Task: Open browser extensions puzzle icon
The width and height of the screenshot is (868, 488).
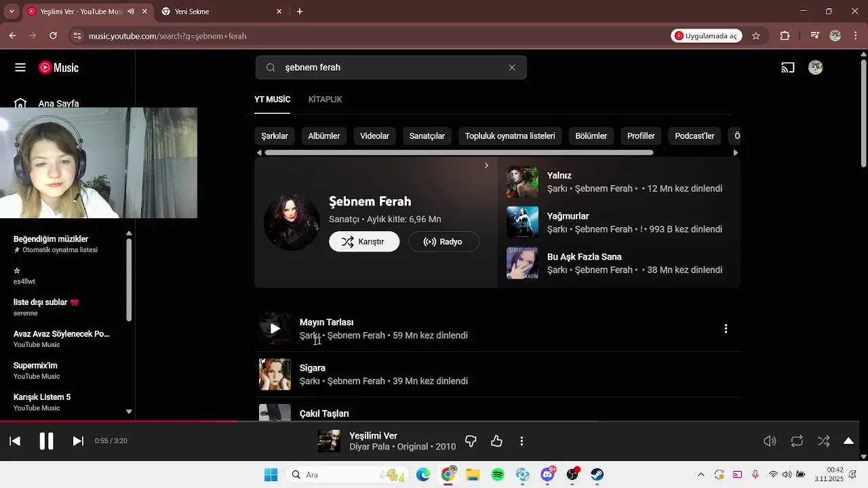Action: [785, 36]
